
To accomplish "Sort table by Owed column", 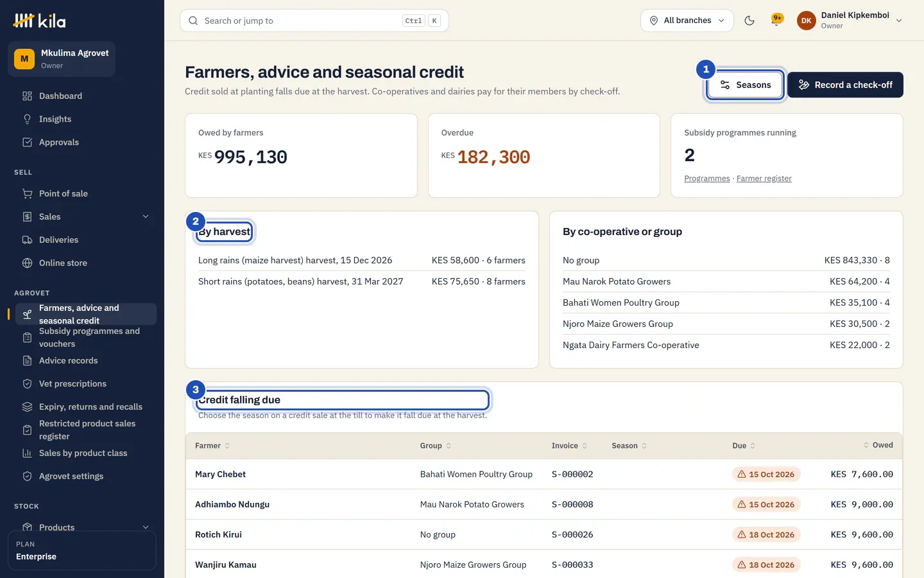I will (878, 445).
